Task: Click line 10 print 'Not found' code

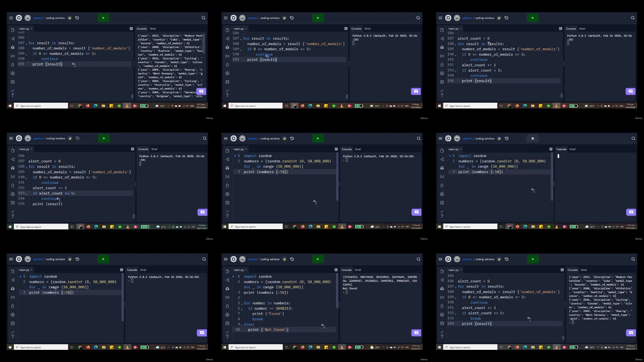Action: tap(268, 329)
